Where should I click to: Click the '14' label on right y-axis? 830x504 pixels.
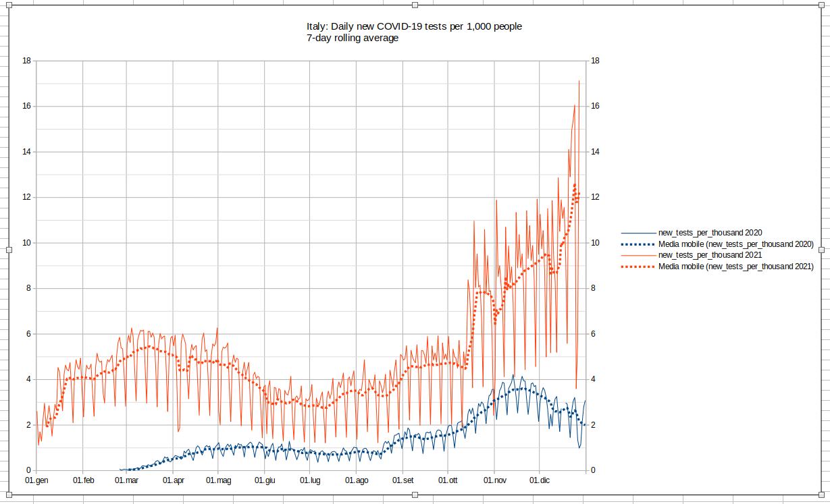[x=595, y=152]
